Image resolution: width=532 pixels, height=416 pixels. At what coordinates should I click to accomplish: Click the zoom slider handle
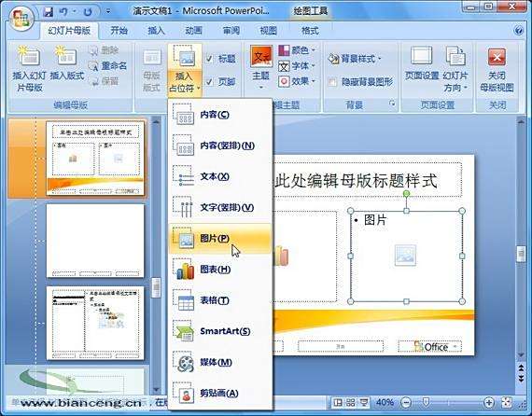coord(426,402)
